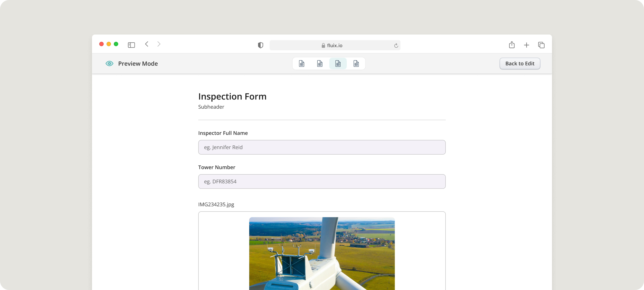Screen dimensions: 644x290
Task: Click the highlighted third page icon
Action: pos(338,64)
